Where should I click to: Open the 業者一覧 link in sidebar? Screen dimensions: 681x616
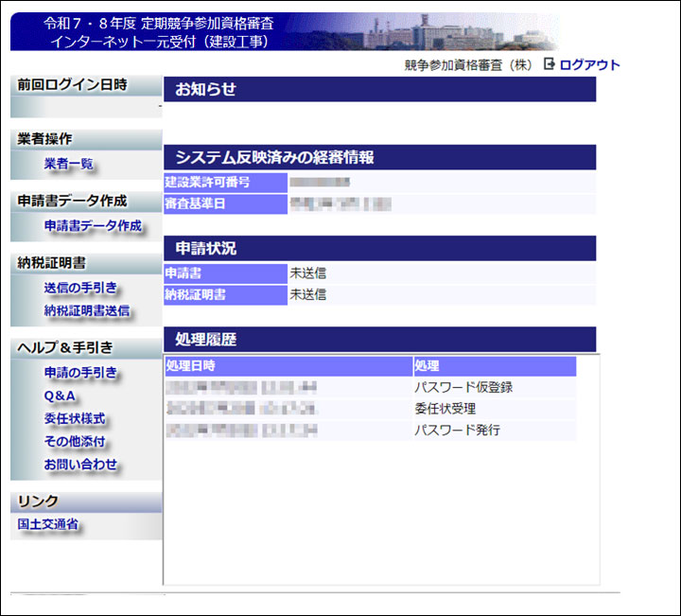(69, 164)
